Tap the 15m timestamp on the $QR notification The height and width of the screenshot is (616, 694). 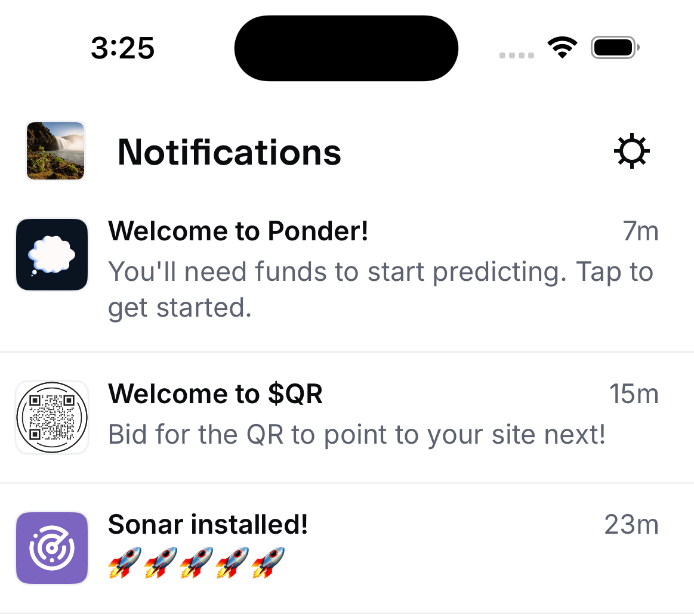click(634, 394)
